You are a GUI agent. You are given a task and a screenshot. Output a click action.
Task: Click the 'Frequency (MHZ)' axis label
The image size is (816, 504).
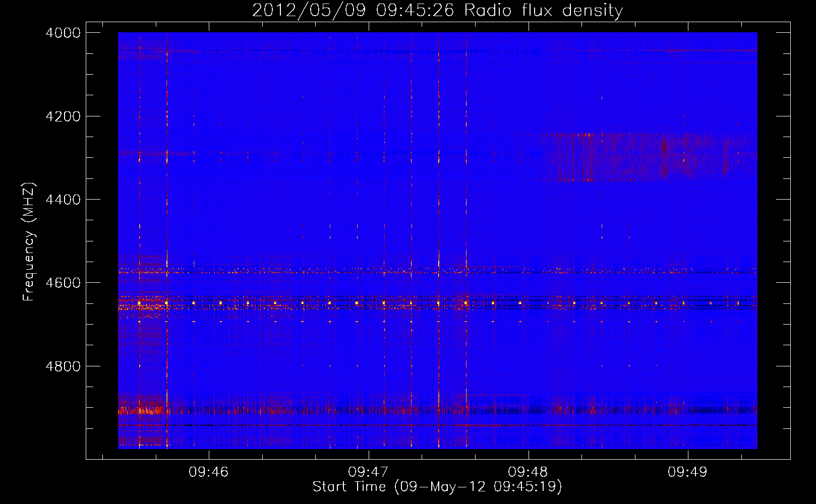pyautogui.click(x=29, y=242)
